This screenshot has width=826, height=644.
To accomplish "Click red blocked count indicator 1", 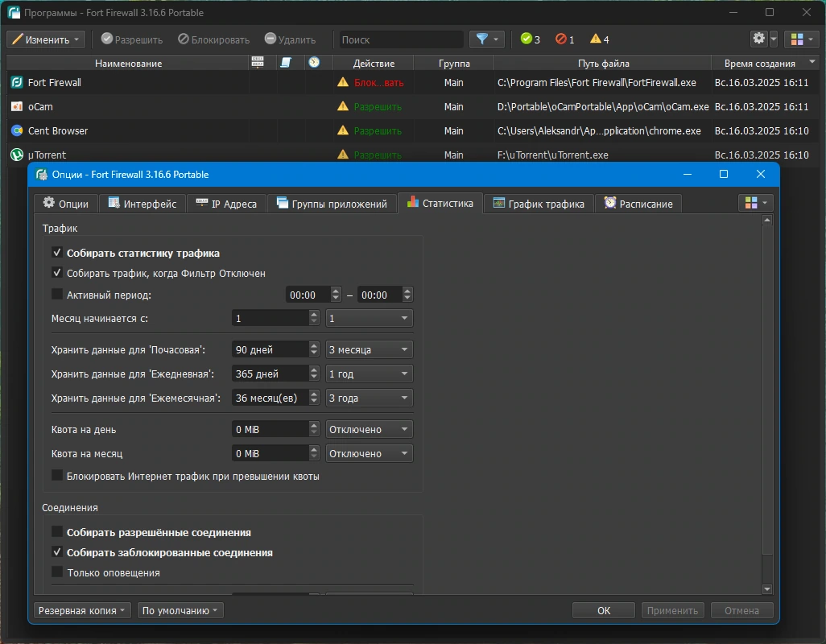I will point(564,39).
